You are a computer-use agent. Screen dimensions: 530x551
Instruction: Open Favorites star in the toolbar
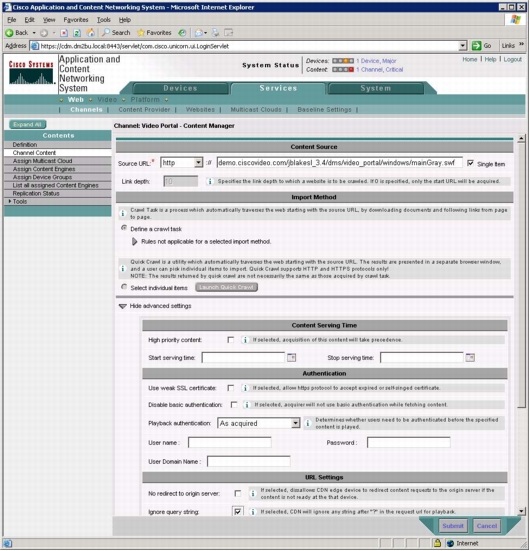[141, 33]
